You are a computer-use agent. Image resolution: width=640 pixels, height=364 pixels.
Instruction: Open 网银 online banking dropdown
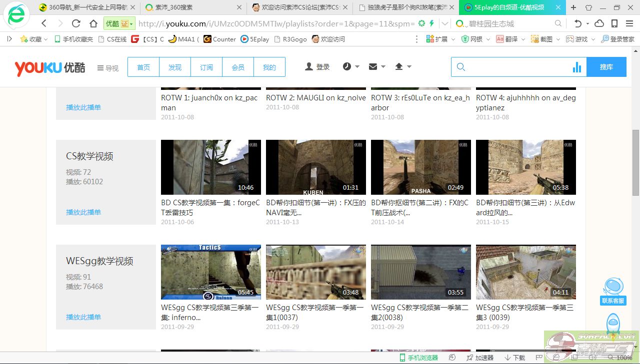pos(475,39)
